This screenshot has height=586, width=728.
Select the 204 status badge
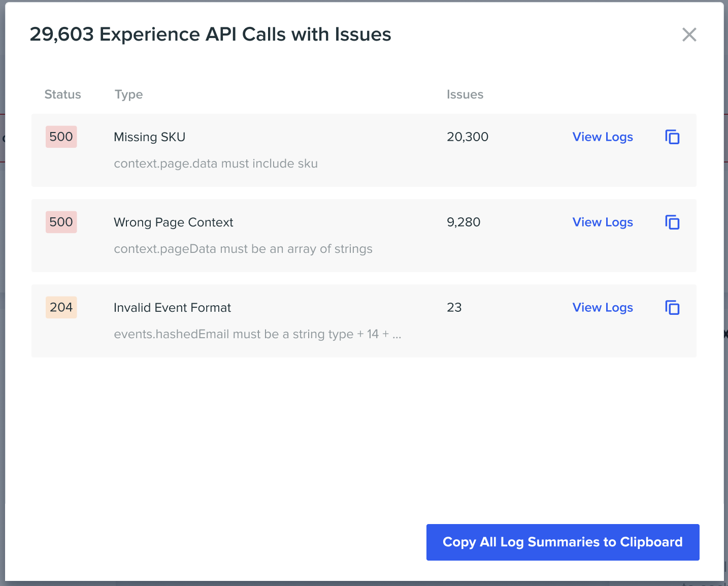coord(61,307)
